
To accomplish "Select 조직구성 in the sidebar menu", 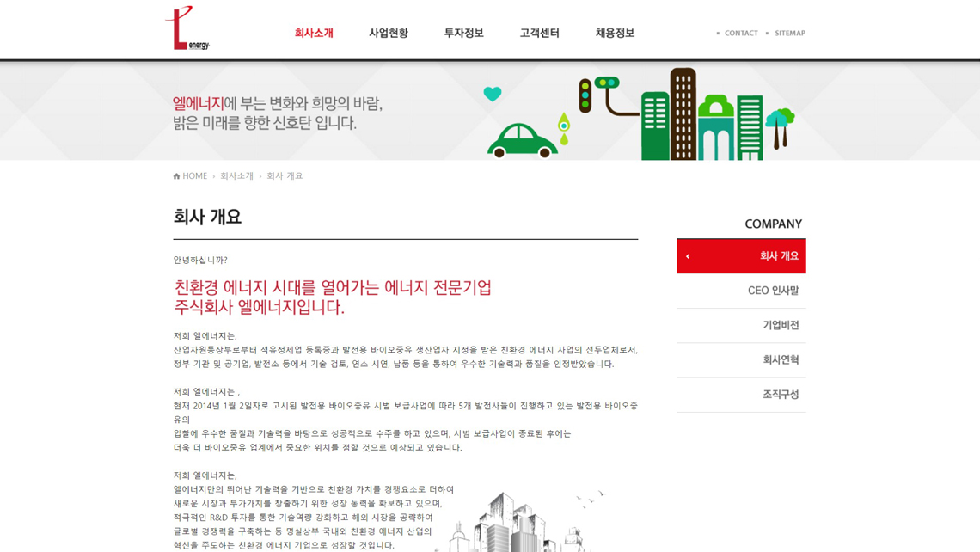I will pyautogui.click(x=780, y=394).
